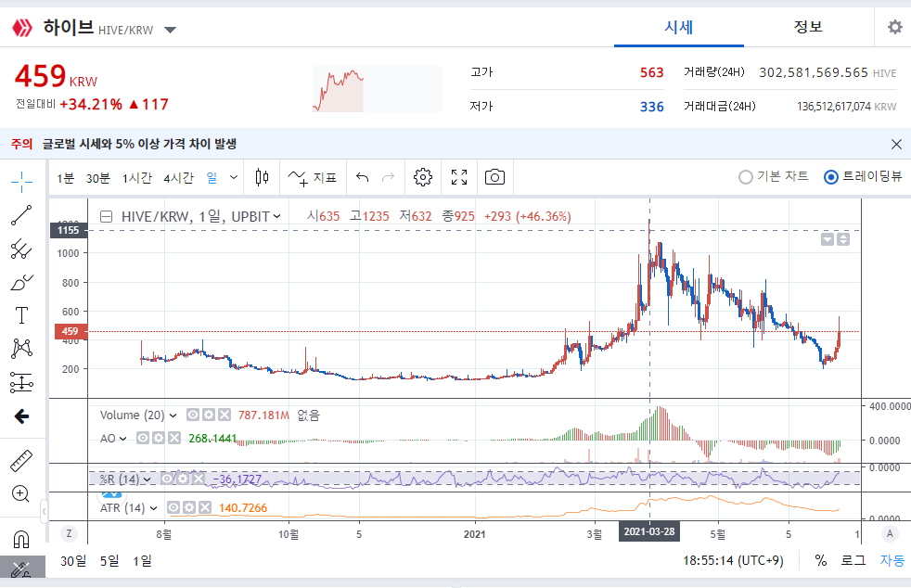
Task: Select the 1시간 interval
Action: tap(137, 178)
